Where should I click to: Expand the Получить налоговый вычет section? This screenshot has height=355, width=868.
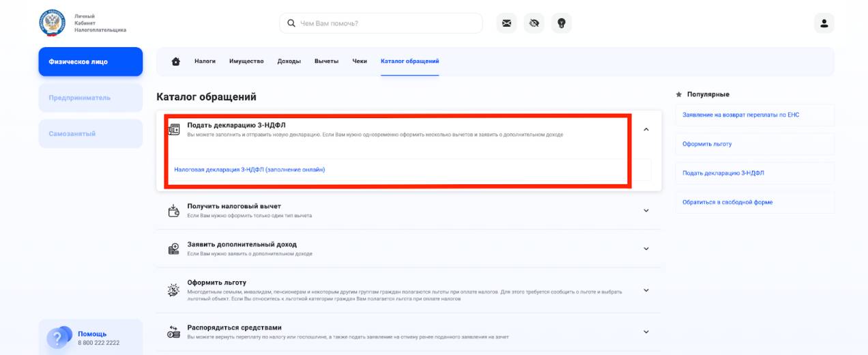pos(646,211)
